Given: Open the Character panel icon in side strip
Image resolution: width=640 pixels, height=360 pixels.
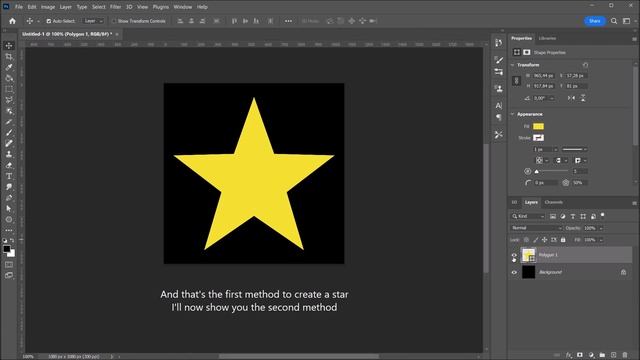Looking at the screenshot, I should tap(499, 106).
